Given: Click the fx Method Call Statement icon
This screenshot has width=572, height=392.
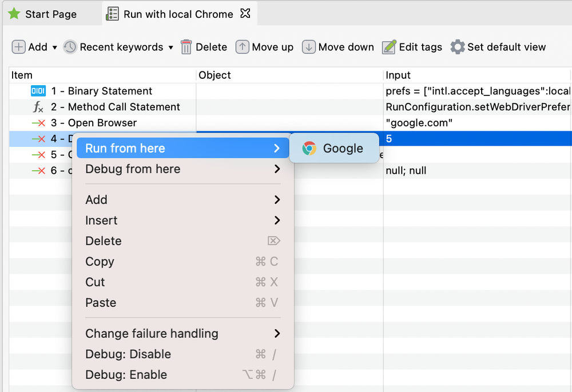Looking at the screenshot, I should pos(37,107).
